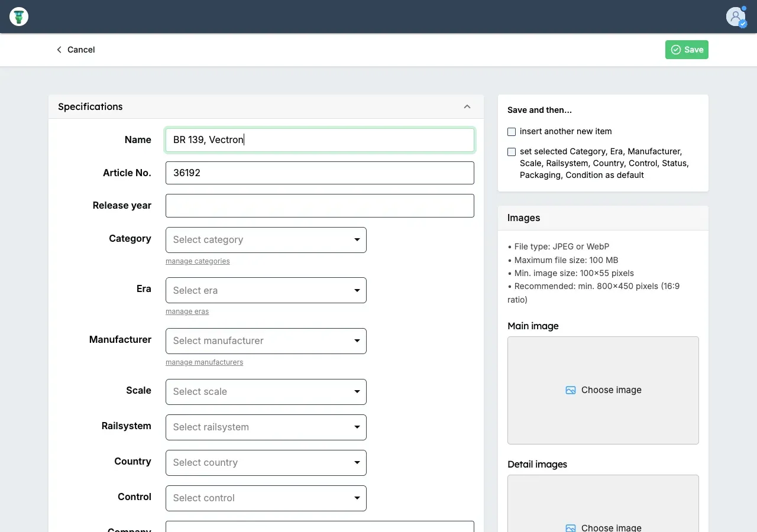Choose a scale from Select scale
This screenshot has height=532, width=757.
coord(266,392)
